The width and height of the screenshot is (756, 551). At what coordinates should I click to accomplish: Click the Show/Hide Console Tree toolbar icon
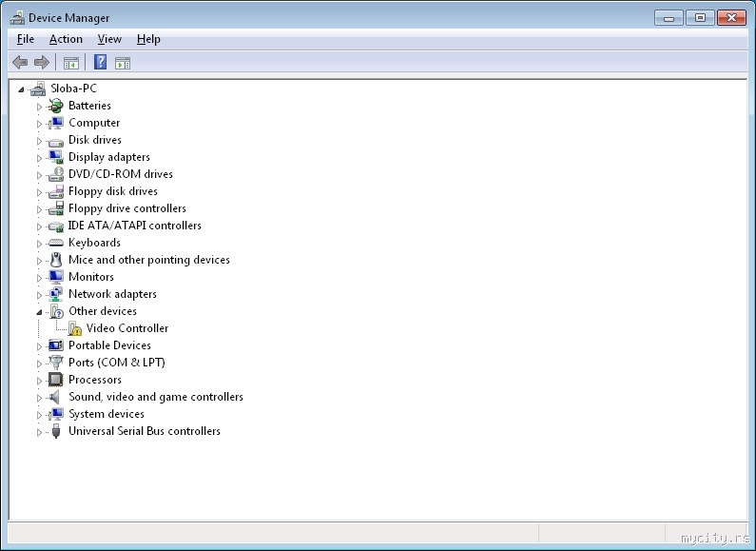click(71, 63)
